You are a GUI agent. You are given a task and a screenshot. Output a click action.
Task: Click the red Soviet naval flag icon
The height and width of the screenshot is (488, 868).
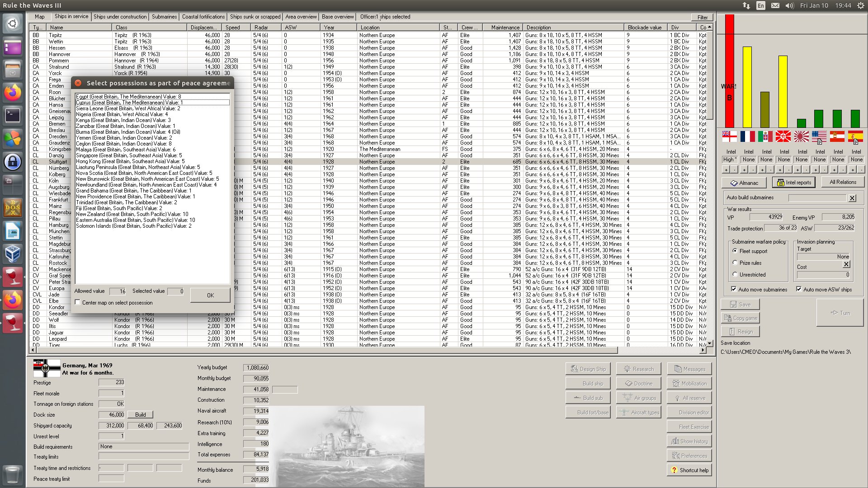click(783, 136)
